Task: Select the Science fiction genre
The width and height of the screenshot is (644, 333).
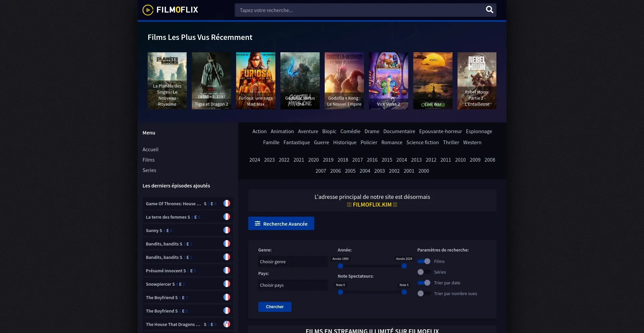Action: click(423, 142)
